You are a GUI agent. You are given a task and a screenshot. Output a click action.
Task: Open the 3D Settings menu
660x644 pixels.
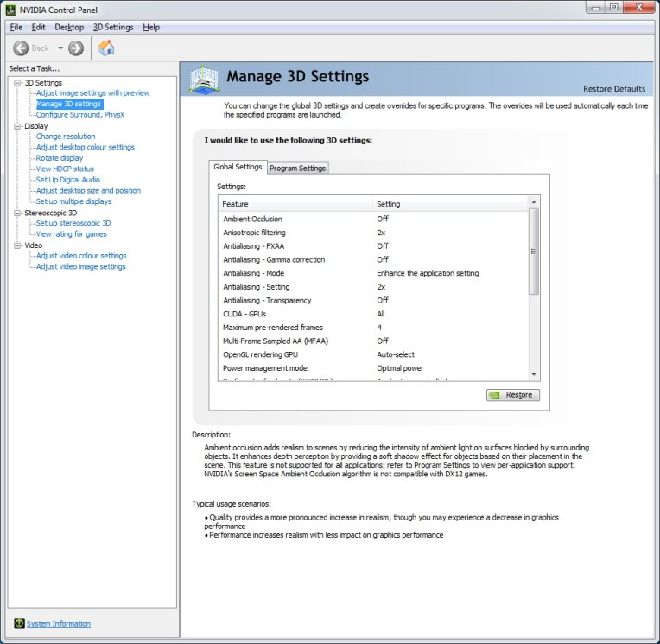[x=113, y=27]
